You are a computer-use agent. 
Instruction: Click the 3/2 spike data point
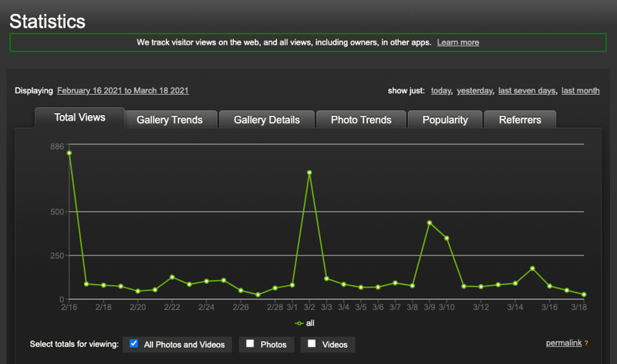click(309, 173)
